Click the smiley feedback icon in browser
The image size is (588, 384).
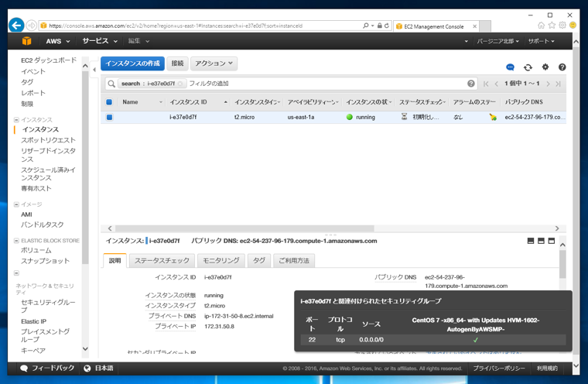click(x=573, y=25)
